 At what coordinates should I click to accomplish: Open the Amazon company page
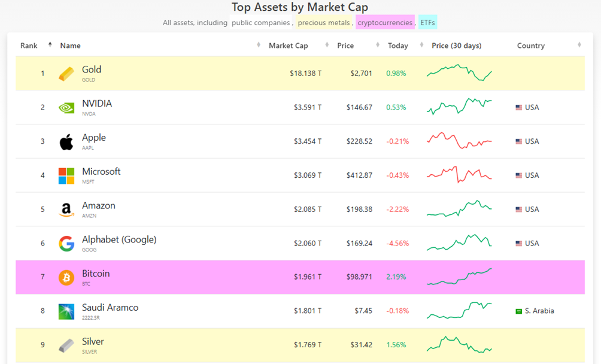[x=99, y=205]
